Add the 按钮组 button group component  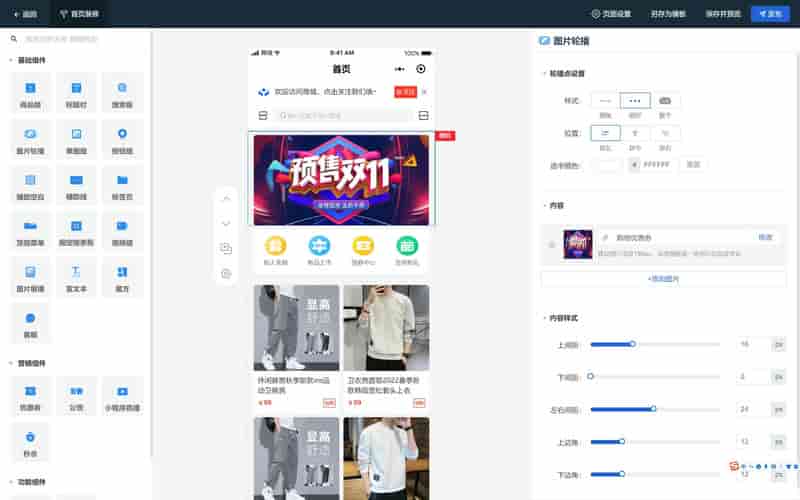pos(122,140)
